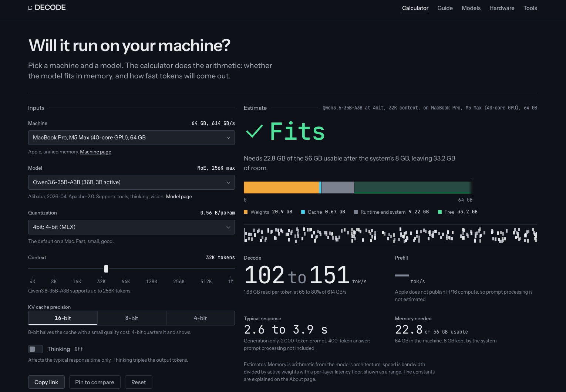Click the 'Will it run on your machine?' heading
Image resolution: width=566 pixels, height=392 pixels.
click(x=129, y=45)
